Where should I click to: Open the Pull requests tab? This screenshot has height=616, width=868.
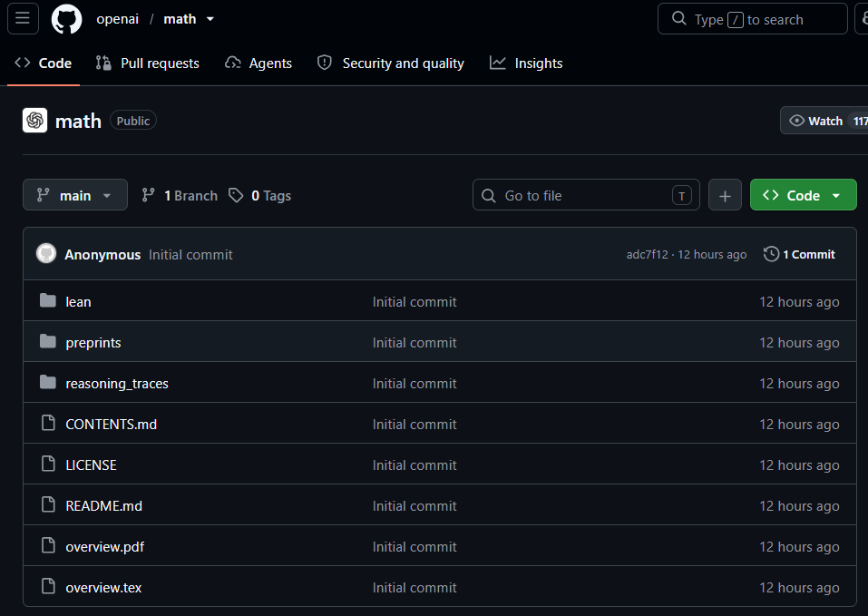pyautogui.click(x=147, y=64)
